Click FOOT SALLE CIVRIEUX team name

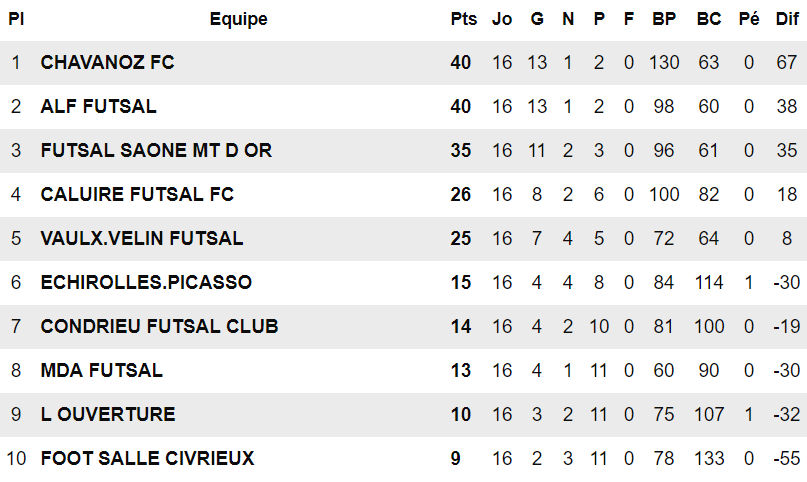tap(147, 458)
